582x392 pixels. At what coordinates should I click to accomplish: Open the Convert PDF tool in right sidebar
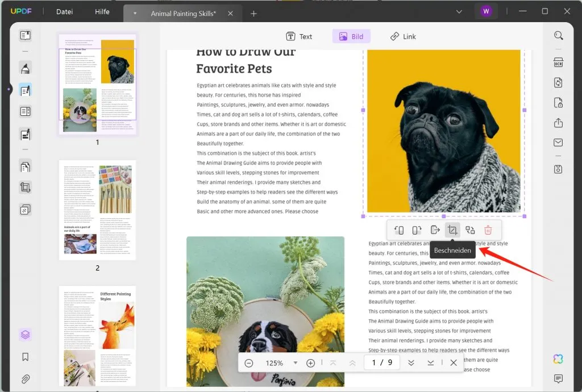pyautogui.click(x=558, y=82)
